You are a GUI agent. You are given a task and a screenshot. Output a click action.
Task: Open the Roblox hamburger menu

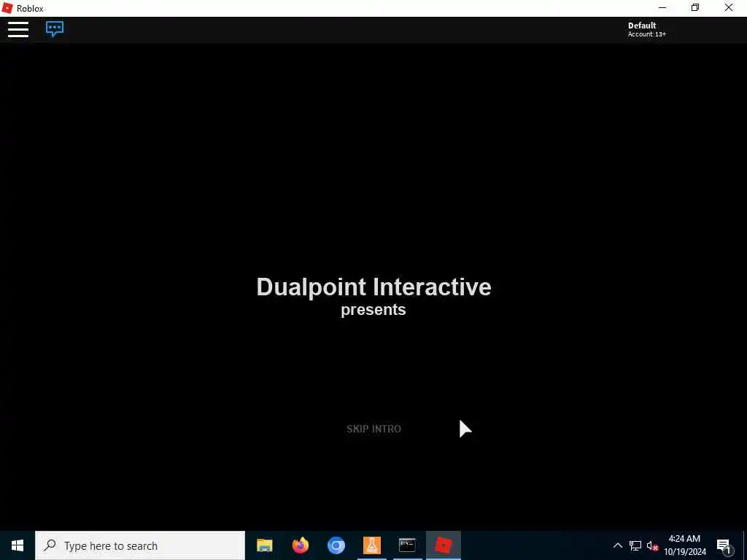coord(18,29)
